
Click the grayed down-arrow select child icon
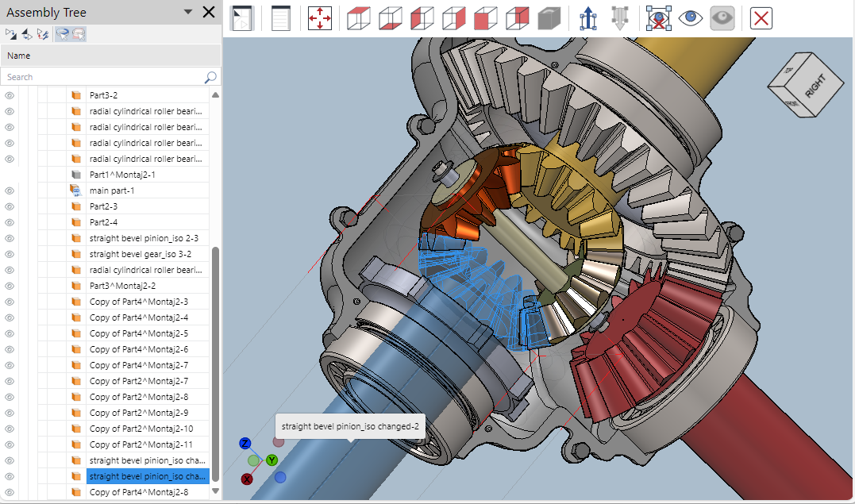[620, 18]
